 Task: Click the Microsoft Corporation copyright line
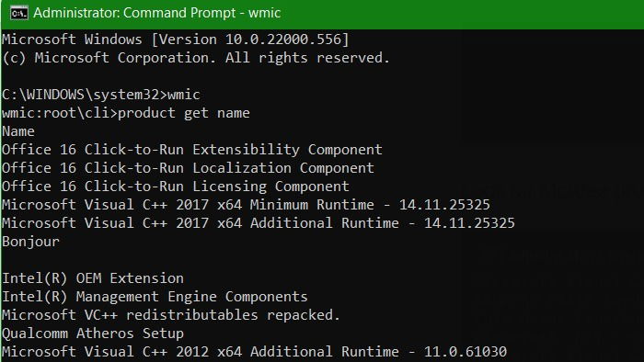196,58
